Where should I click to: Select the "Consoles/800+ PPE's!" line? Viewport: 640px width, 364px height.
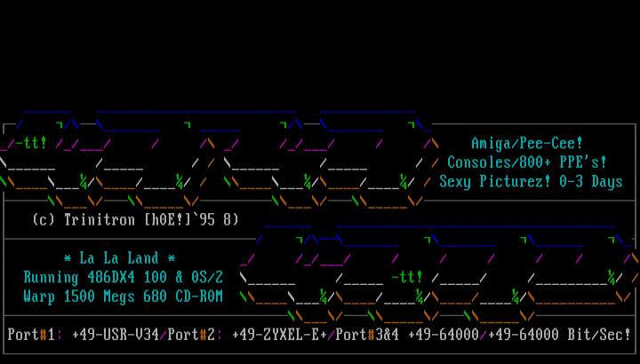tap(527, 162)
